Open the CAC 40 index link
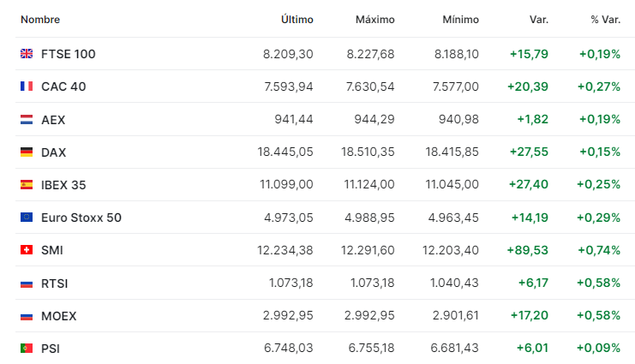 click(63, 87)
